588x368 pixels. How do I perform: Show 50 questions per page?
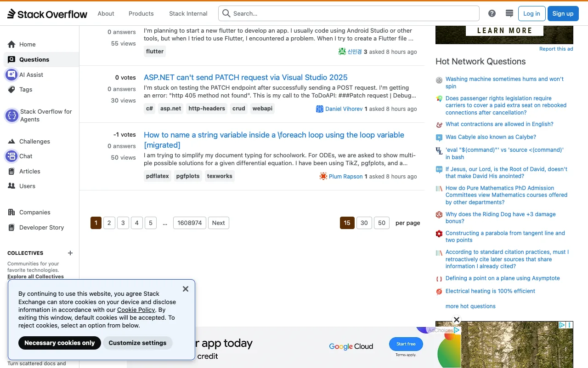point(382,223)
